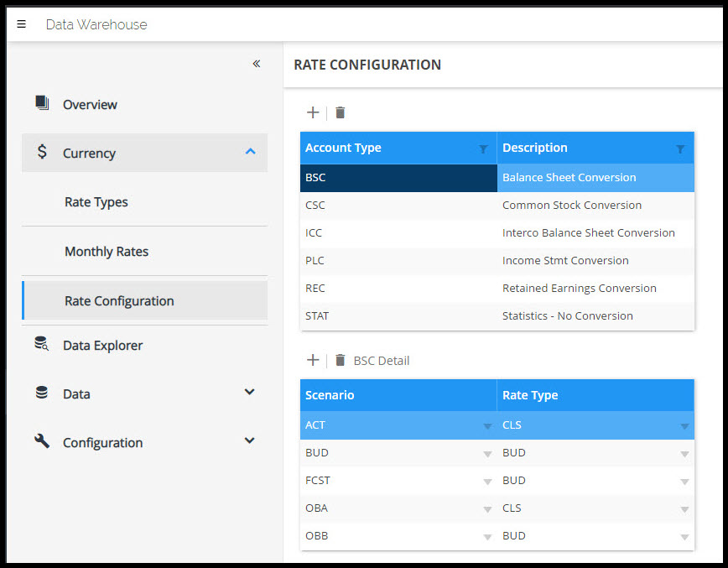Open the hamburger menu next to Data Warehouse
The height and width of the screenshot is (568, 728).
pos(22,24)
